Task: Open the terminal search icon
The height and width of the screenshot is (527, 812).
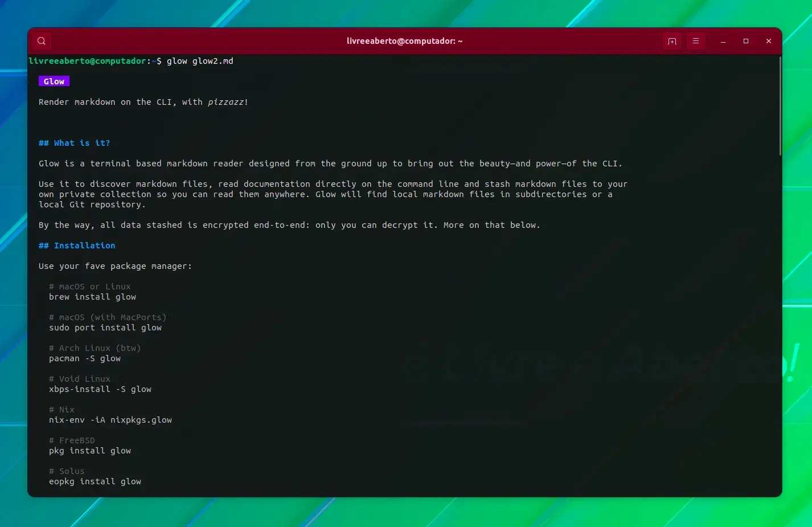Action: 42,41
